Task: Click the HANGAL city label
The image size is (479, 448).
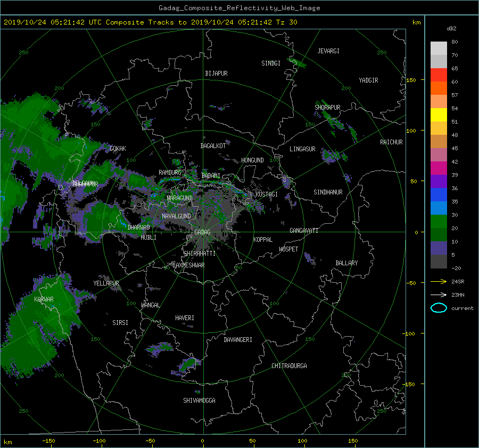Action: click(150, 305)
